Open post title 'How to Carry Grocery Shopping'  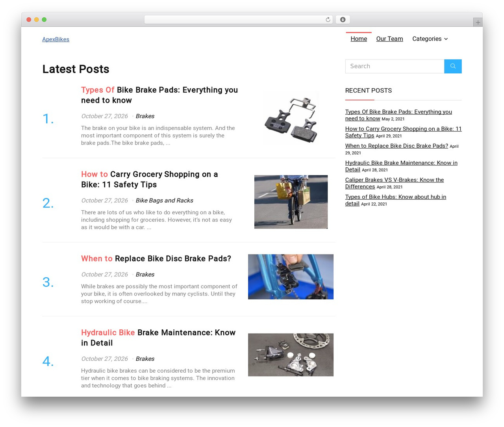coord(150,179)
